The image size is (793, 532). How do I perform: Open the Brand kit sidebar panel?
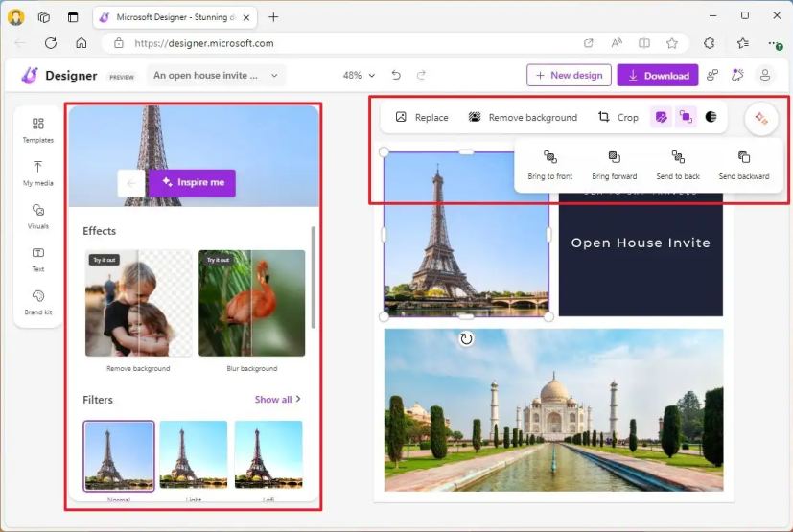coord(38,302)
